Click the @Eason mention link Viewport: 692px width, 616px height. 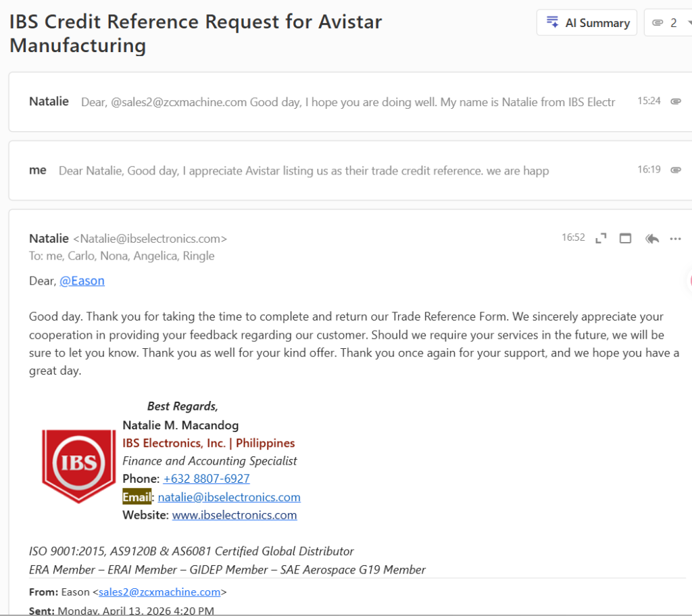click(82, 281)
